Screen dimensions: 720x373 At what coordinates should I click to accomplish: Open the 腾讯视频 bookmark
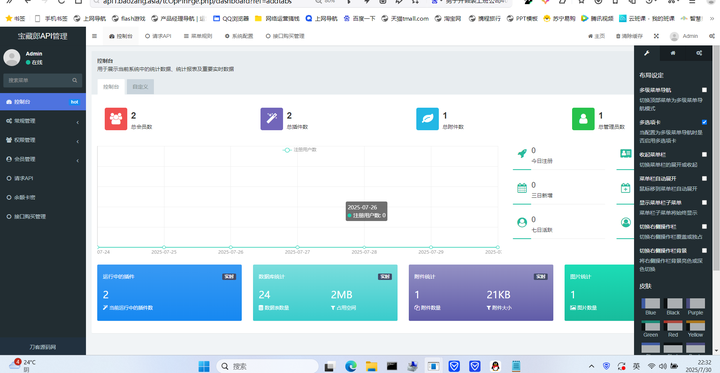(x=597, y=19)
